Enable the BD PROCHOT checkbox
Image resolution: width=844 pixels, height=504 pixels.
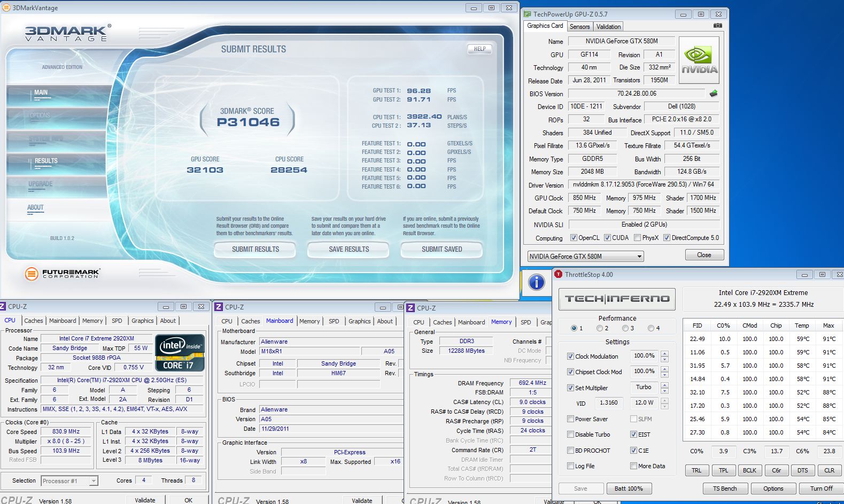pos(570,451)
